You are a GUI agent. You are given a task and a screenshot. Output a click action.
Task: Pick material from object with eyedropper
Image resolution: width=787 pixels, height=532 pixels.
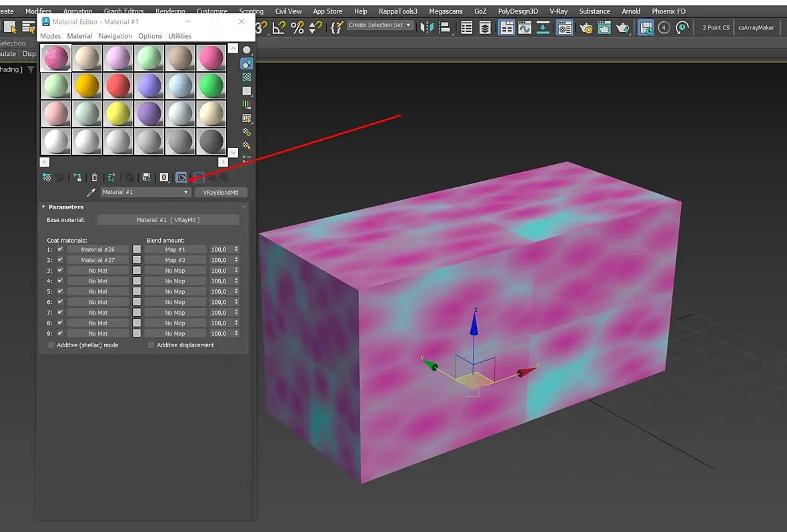[x=91, y=192]
